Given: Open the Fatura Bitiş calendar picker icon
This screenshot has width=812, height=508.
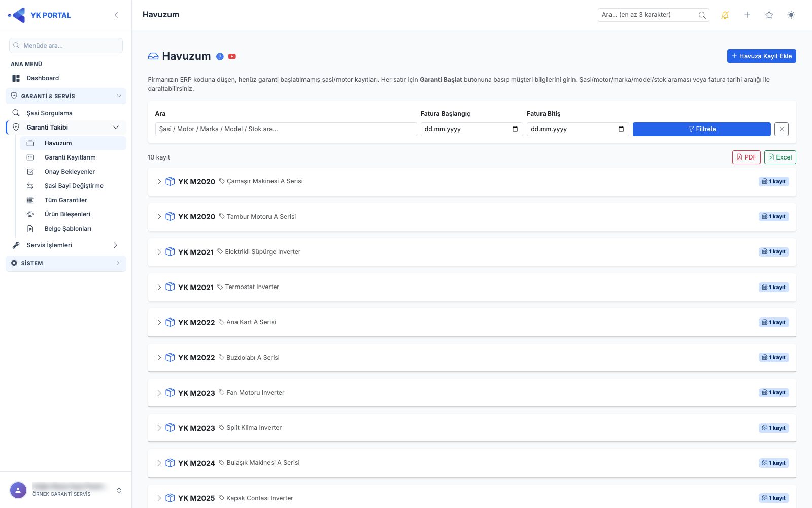Looking at the screenshot, I should (x=621, y=129).
